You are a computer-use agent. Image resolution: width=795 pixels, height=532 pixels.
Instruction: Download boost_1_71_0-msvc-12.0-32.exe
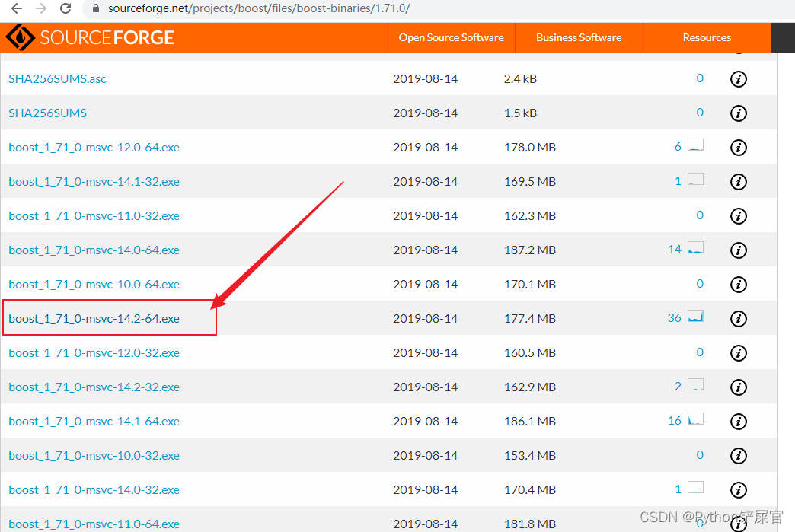coord(94,352)
